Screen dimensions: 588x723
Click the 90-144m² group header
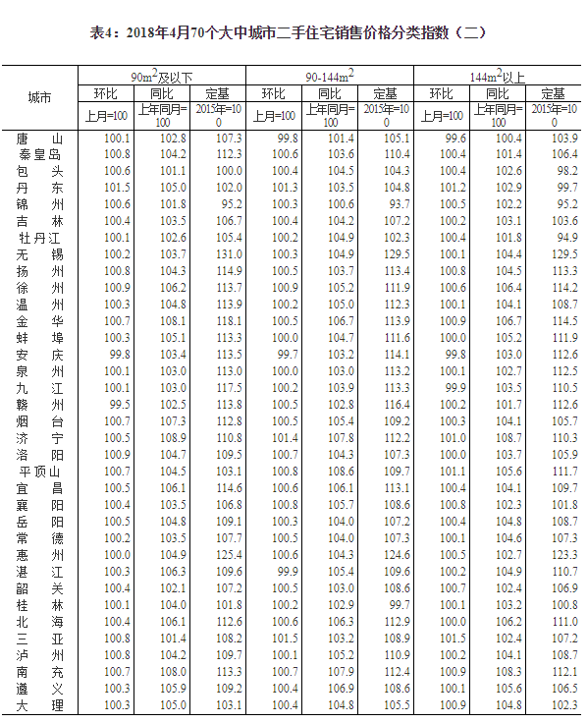[x=330, y=76]
